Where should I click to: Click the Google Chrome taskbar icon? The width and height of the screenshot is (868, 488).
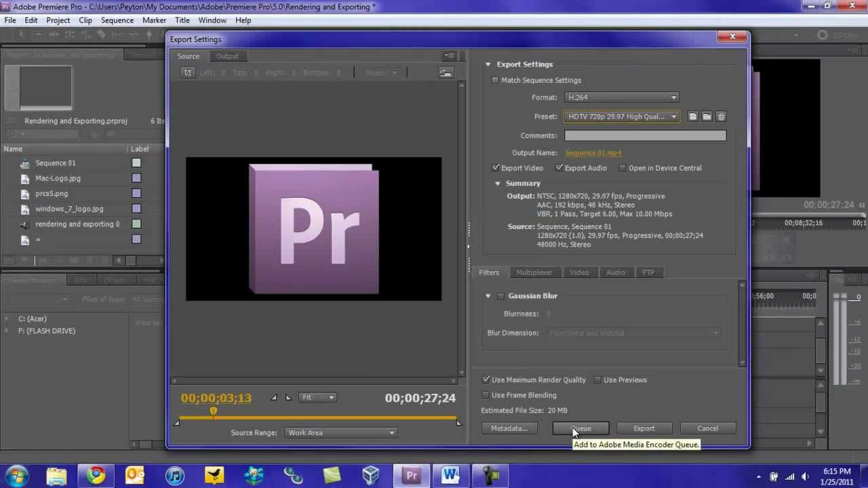pyautogui.click(x=96, y=475)
